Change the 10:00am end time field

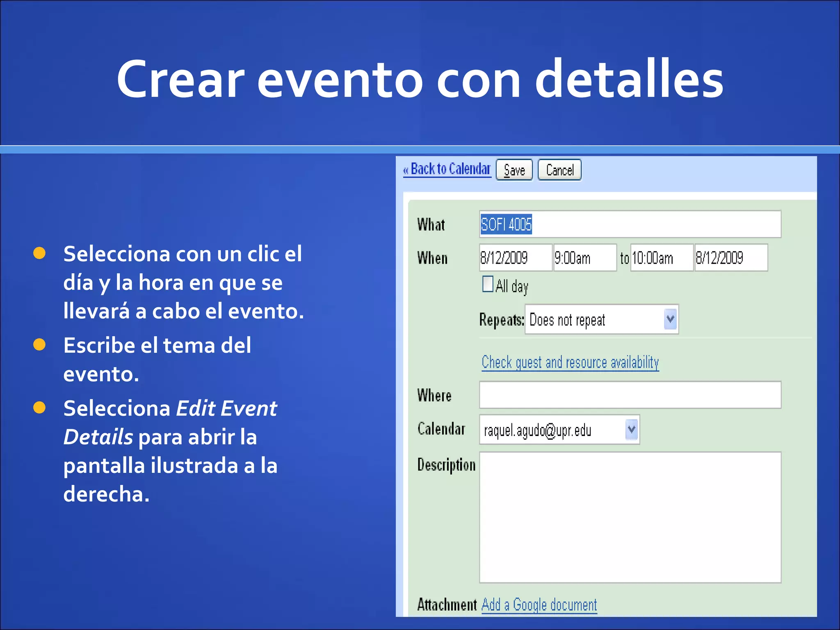click(x=662, y=258)
